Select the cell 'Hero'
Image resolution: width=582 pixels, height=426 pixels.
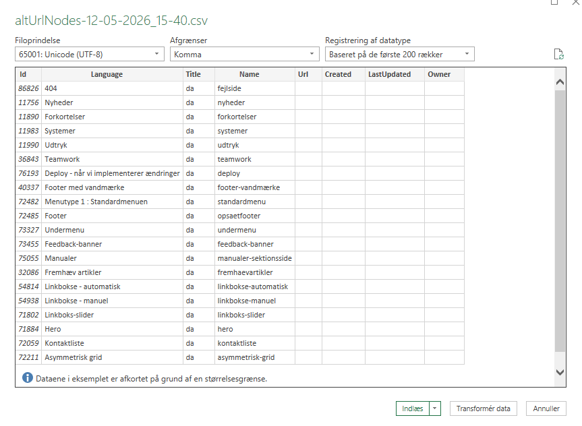(x=112, y=329)
